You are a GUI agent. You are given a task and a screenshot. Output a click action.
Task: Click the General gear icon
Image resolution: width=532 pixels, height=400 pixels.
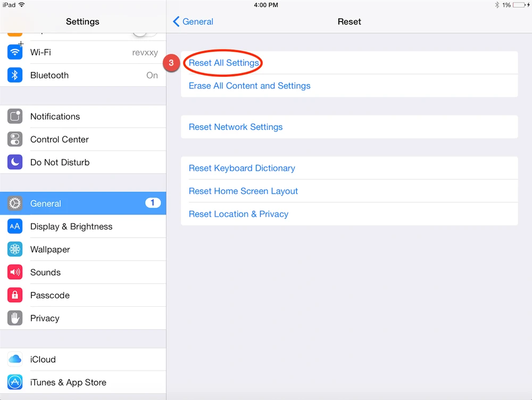14,203
